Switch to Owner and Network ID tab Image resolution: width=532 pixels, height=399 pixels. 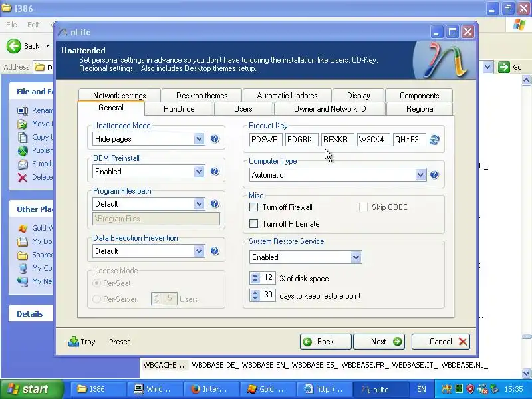point(330,109)
